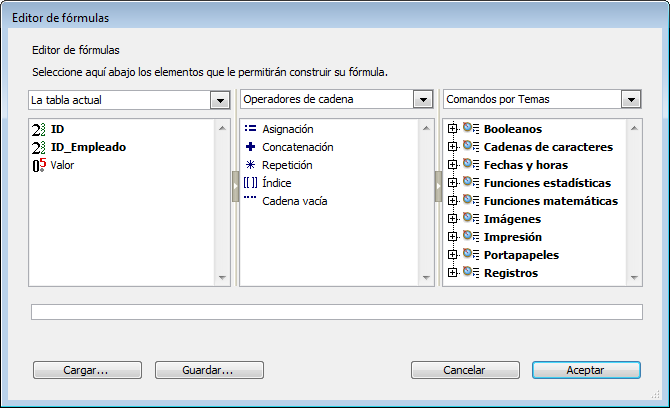The image size is (670, 408).
Task: Click the Concatenación plus icon
Action: [x=251, y=147]
